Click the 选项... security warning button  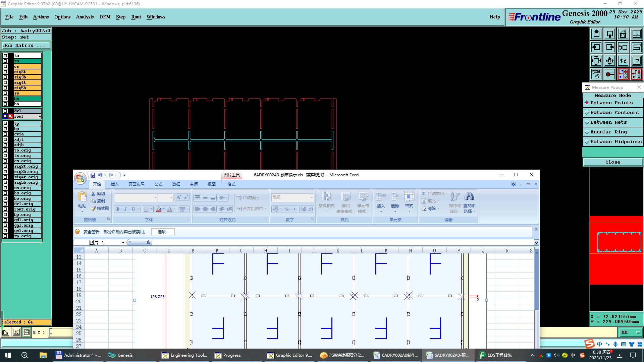[x=163, y=232]
